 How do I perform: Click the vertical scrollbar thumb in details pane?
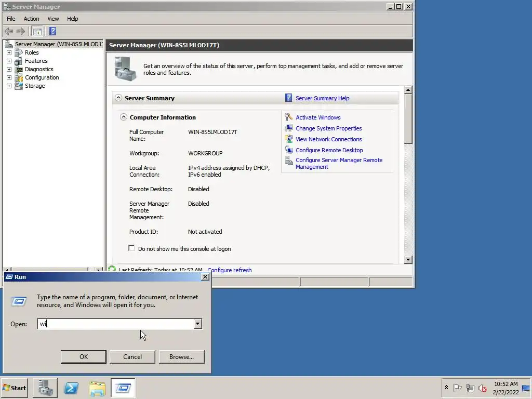pyautogui.click(x=408, y=119)
